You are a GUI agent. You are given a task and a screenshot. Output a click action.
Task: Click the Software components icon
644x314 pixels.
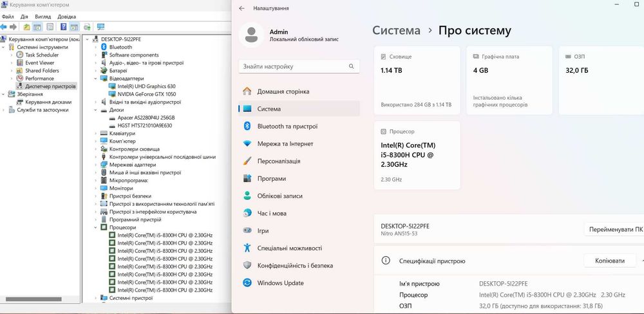tap(104, 55)
